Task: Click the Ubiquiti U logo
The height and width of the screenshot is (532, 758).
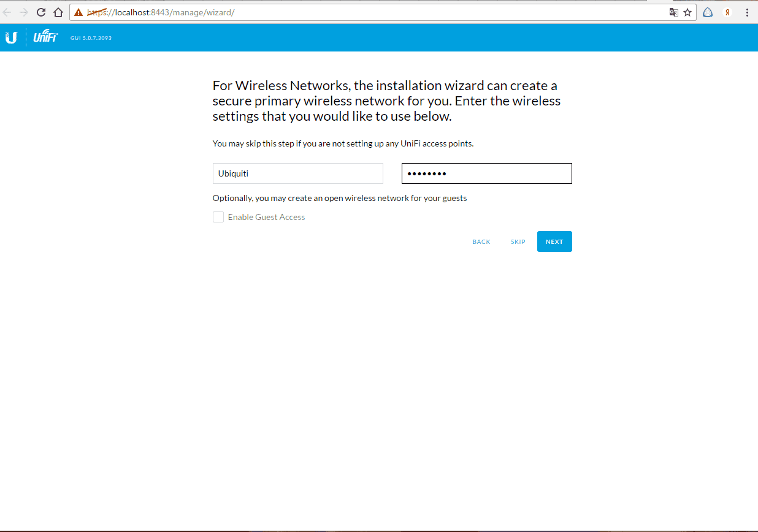Action: (x=11, y=38)
